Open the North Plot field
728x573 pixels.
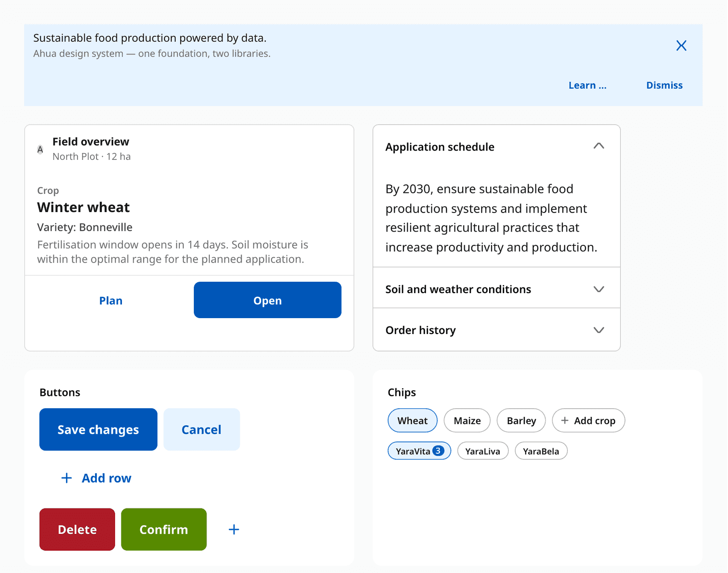click(268, 300)
